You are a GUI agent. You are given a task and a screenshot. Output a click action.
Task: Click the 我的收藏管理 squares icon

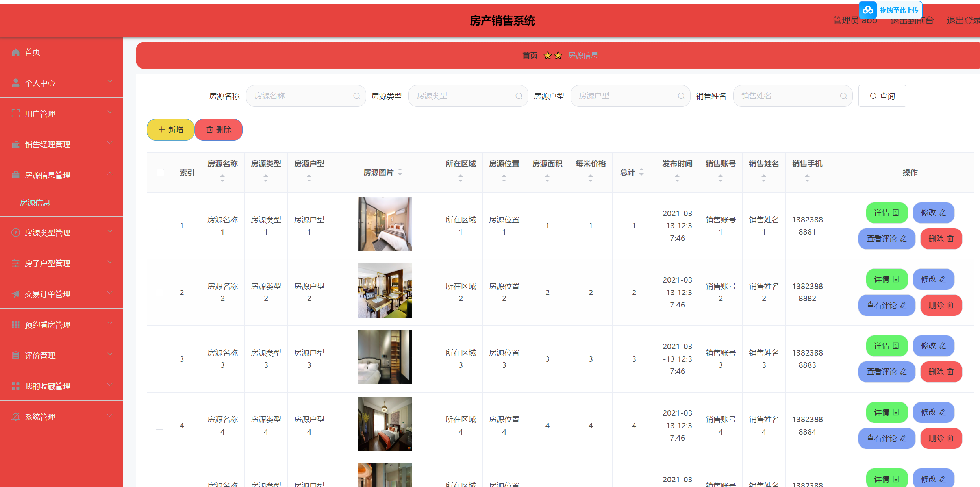(x=16, y=386)
